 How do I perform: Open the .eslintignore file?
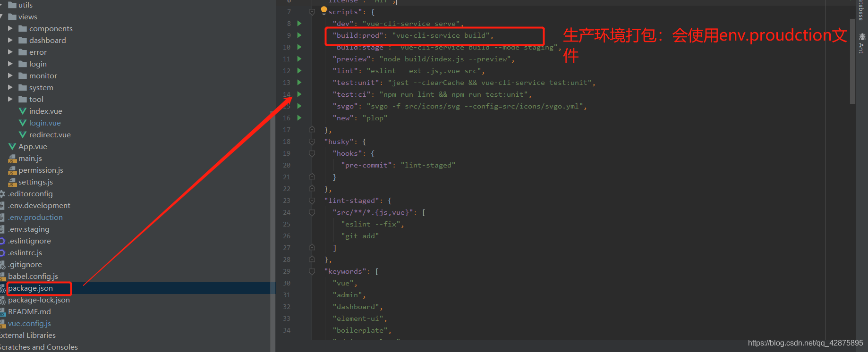(29, 241)
